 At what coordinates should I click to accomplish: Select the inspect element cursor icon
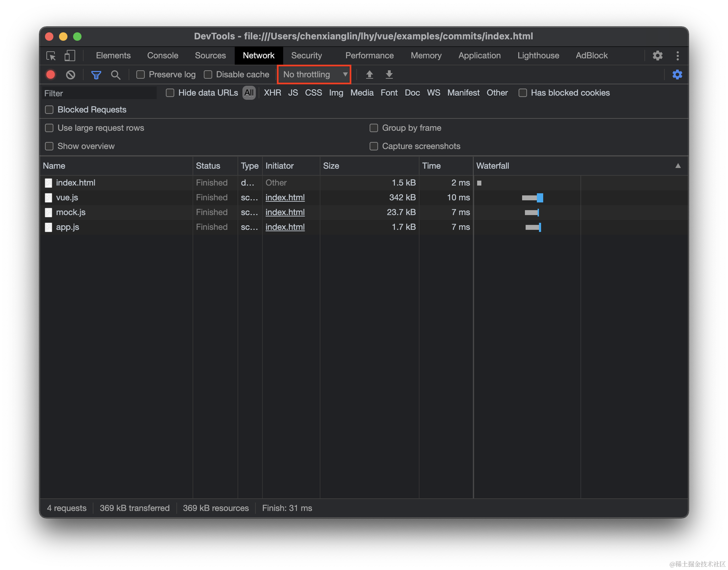(51, 56)
